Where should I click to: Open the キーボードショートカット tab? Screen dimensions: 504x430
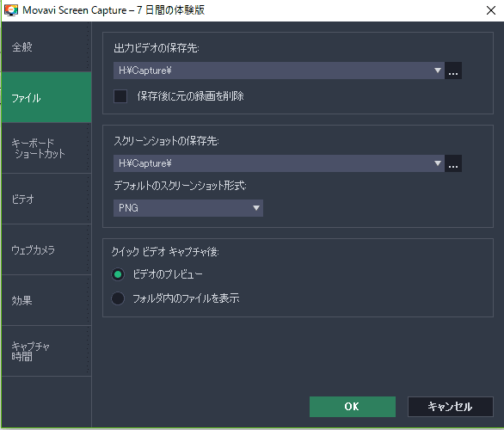coord(46,148)
